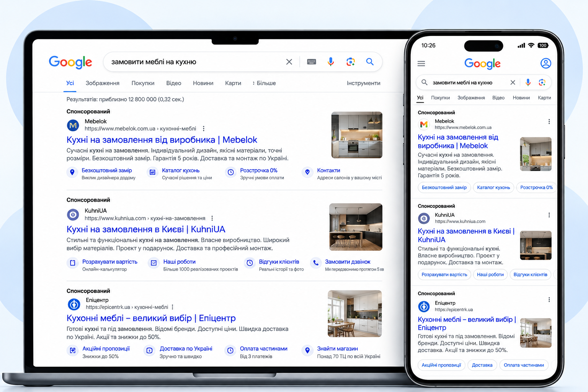Screen dimensions: 588x392
Task: Click the pin icon next to Знайти магазин
Action: point(307,350)
